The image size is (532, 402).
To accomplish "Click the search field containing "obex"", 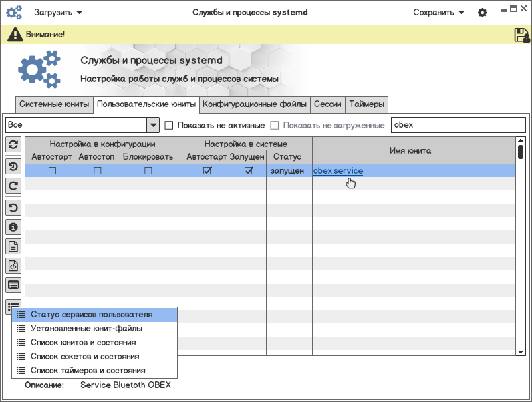I will [458, 125].
